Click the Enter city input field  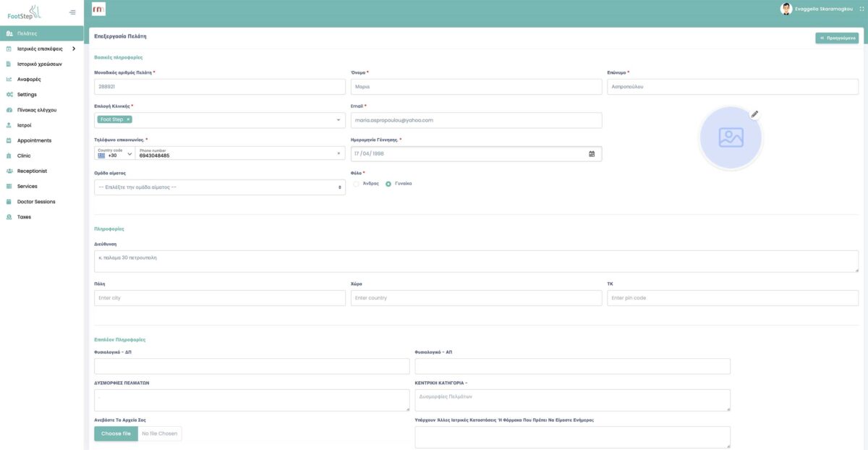tap(220, 298)
